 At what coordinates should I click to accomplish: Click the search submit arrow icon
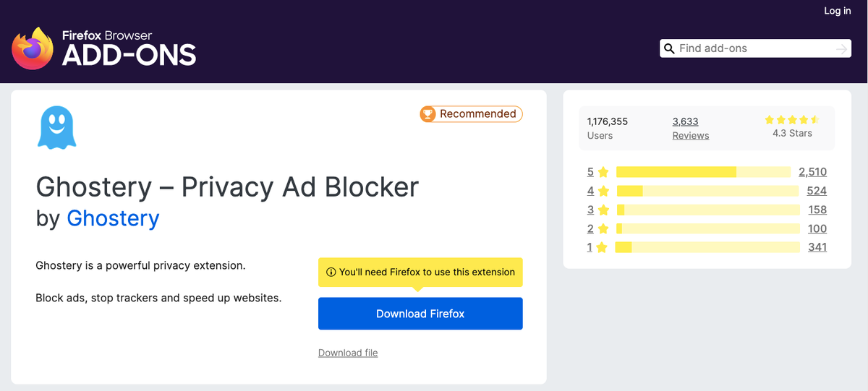coord(841,48)
